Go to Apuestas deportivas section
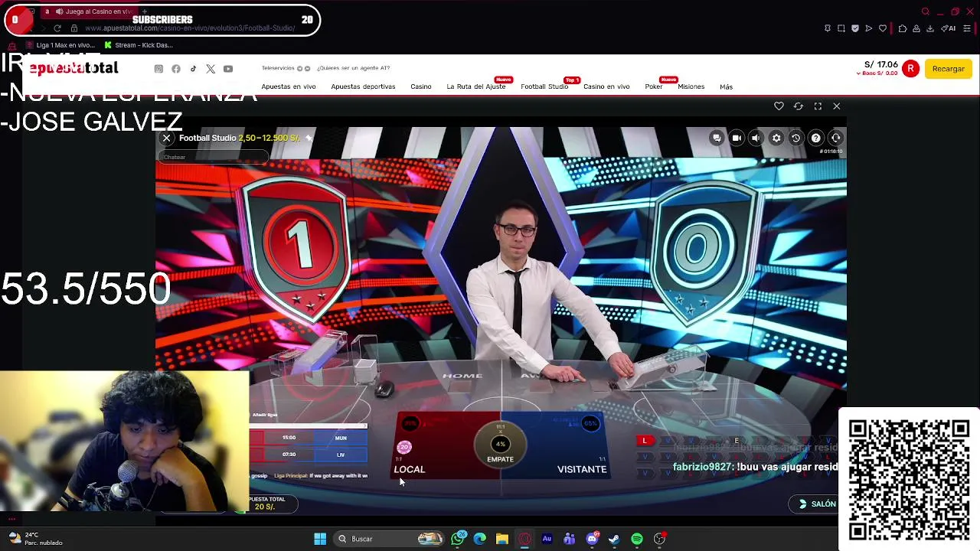 tap(363, 86)
